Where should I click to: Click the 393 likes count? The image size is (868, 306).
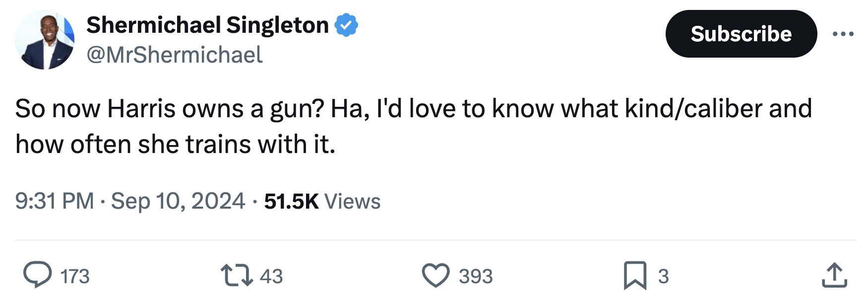(476, 276)
